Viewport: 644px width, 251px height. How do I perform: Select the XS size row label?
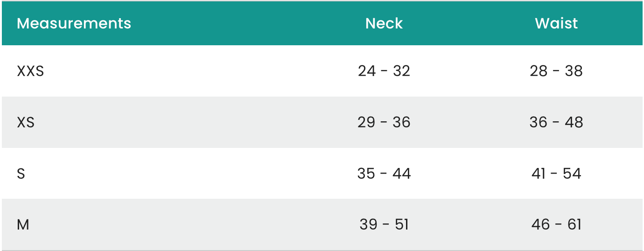(26, 122)
